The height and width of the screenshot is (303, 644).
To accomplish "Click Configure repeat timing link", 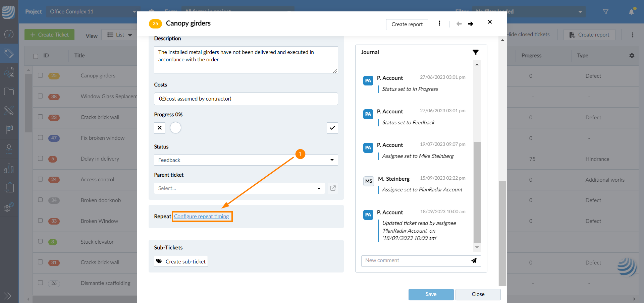I will tap(201, 217).
